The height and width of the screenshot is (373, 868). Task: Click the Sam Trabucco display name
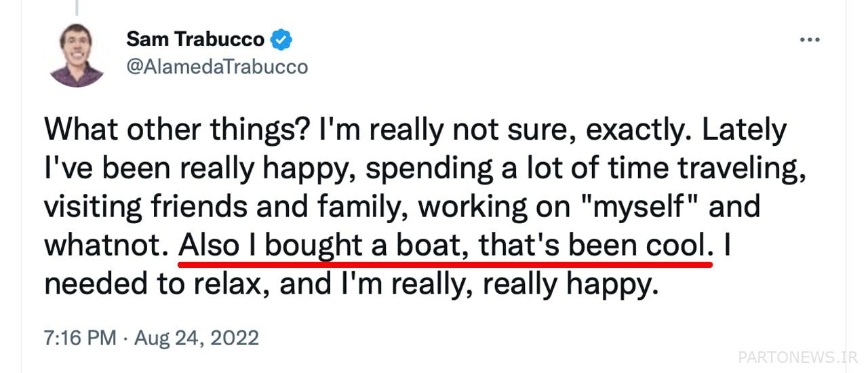pyautogui.click(x=195, y=40)
